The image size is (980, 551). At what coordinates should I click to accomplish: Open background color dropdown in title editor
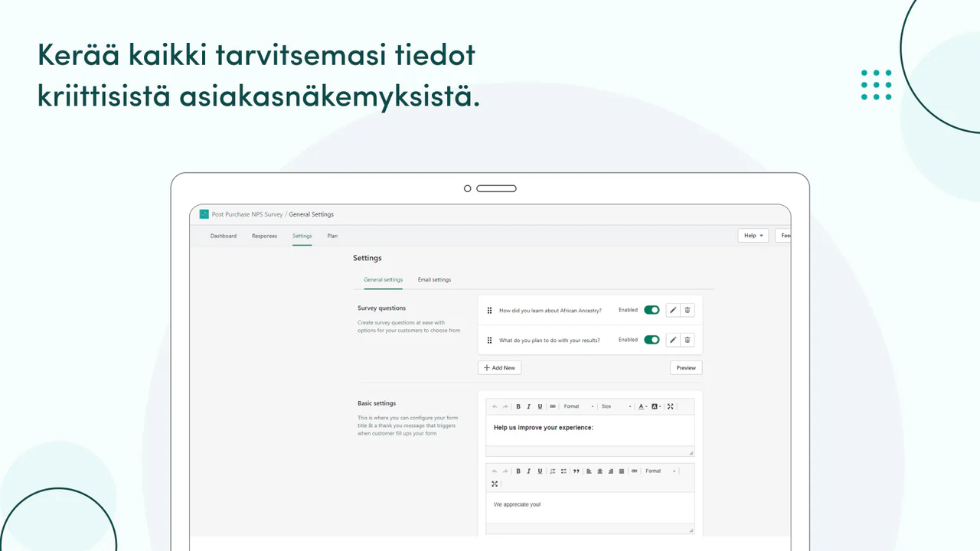tap(656, 406)
